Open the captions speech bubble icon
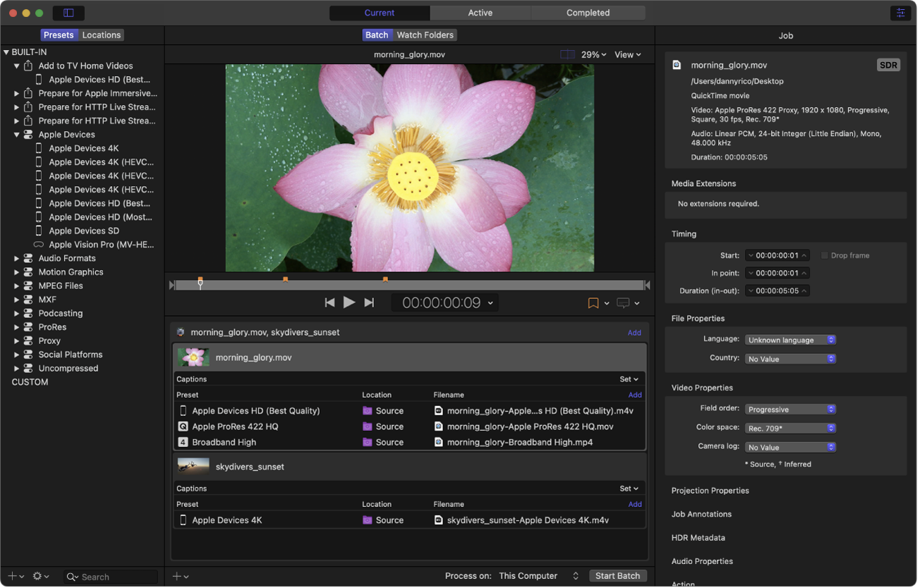Viewport: 920px width, 588px height. point(623,303)
